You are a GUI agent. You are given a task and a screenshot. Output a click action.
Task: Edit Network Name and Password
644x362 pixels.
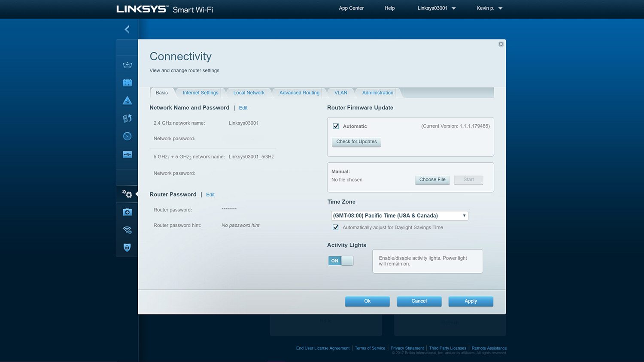[x=243, y=108]
